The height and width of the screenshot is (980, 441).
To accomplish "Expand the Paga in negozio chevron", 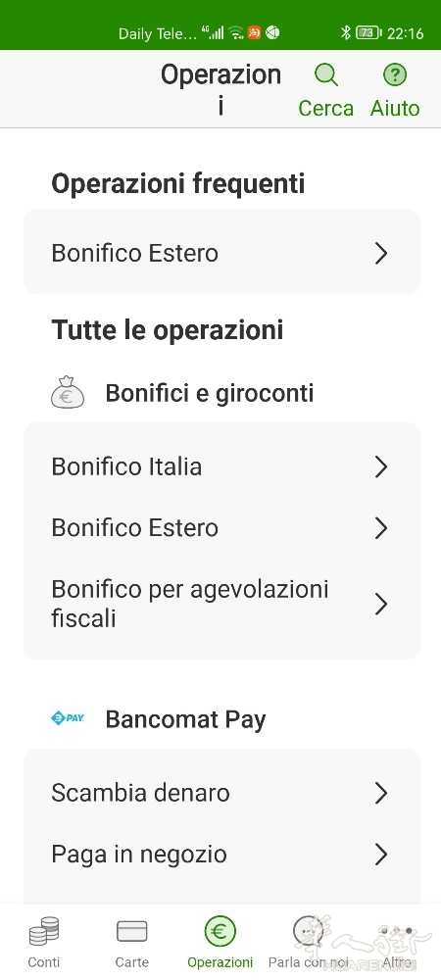I will point(381,855).
